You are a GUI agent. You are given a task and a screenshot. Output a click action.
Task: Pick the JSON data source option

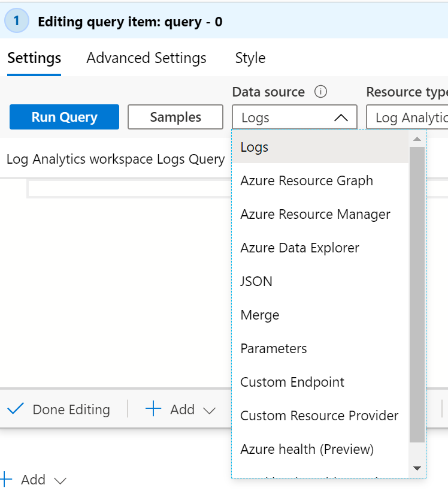tap(256, 282)
